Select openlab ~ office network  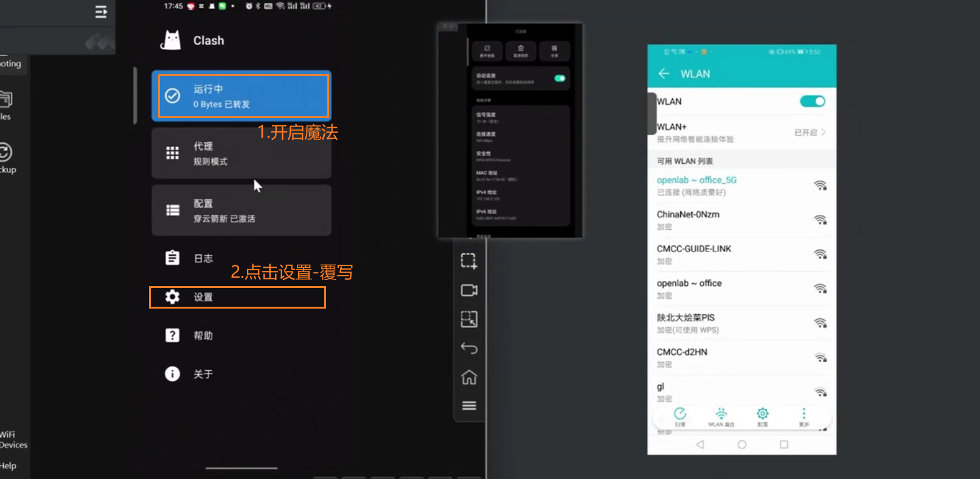coord(742,289)
